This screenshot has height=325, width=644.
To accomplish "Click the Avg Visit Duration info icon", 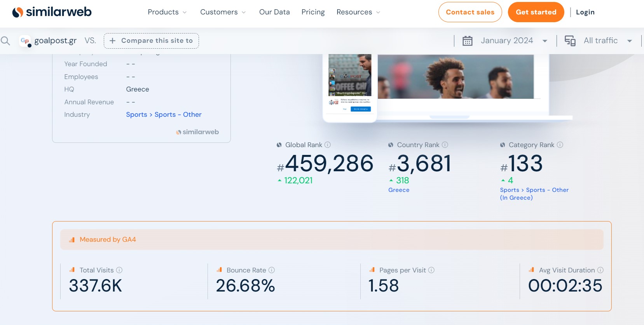I will tap(600, 270).
